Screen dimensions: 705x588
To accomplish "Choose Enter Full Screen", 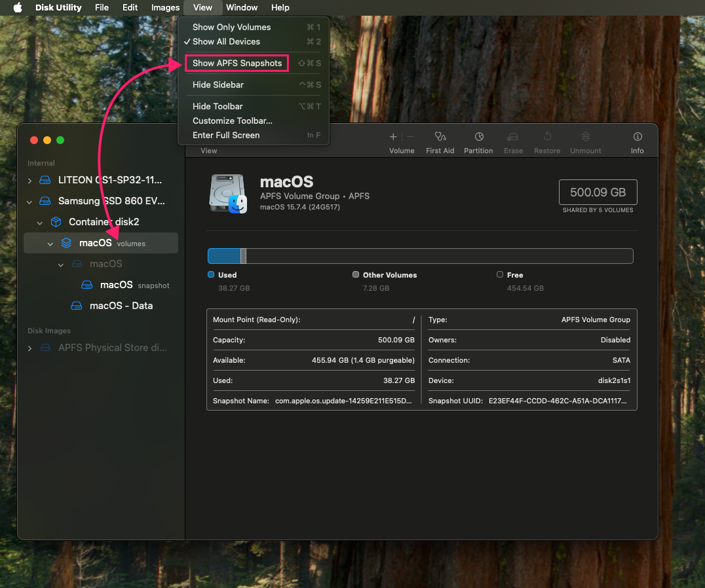I will click(254, 135).
